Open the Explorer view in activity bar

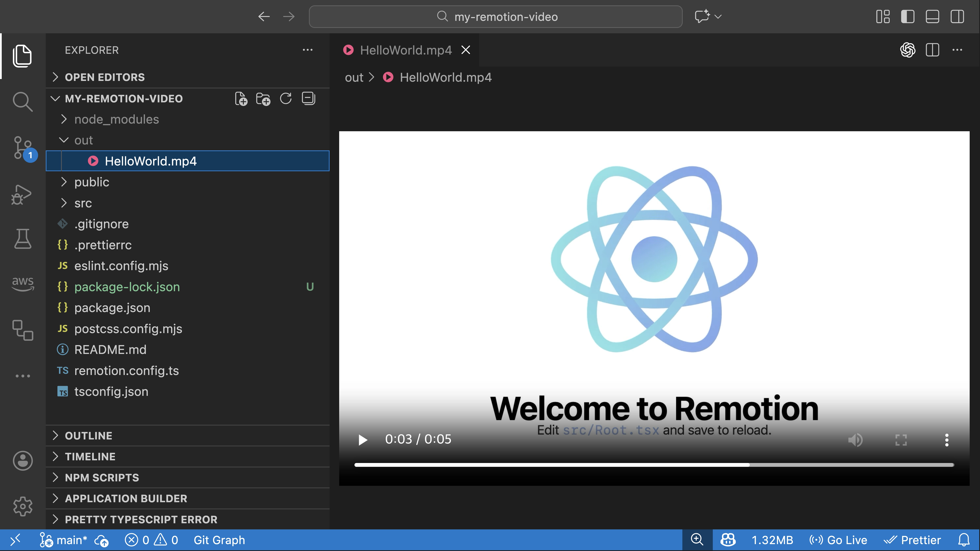click(22, 56)
